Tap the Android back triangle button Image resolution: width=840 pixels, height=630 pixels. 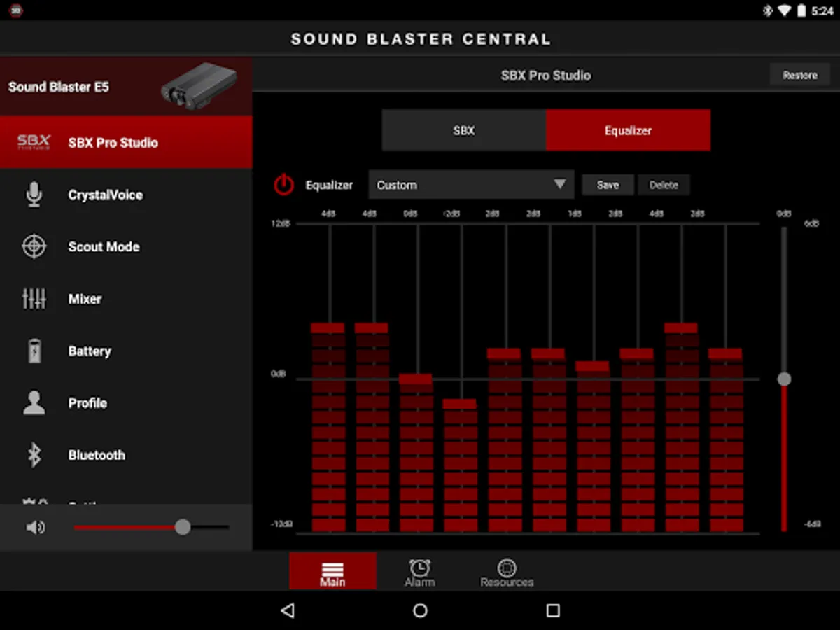coord(287,610)
